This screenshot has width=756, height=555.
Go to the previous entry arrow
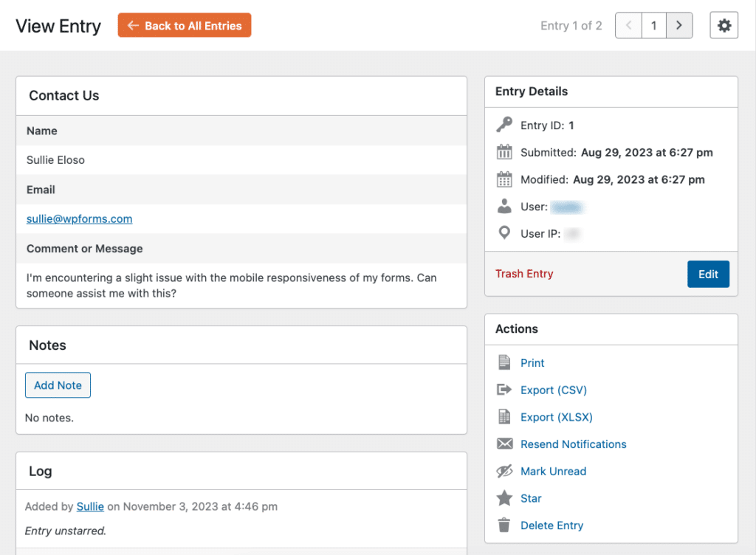coord(628,26)
